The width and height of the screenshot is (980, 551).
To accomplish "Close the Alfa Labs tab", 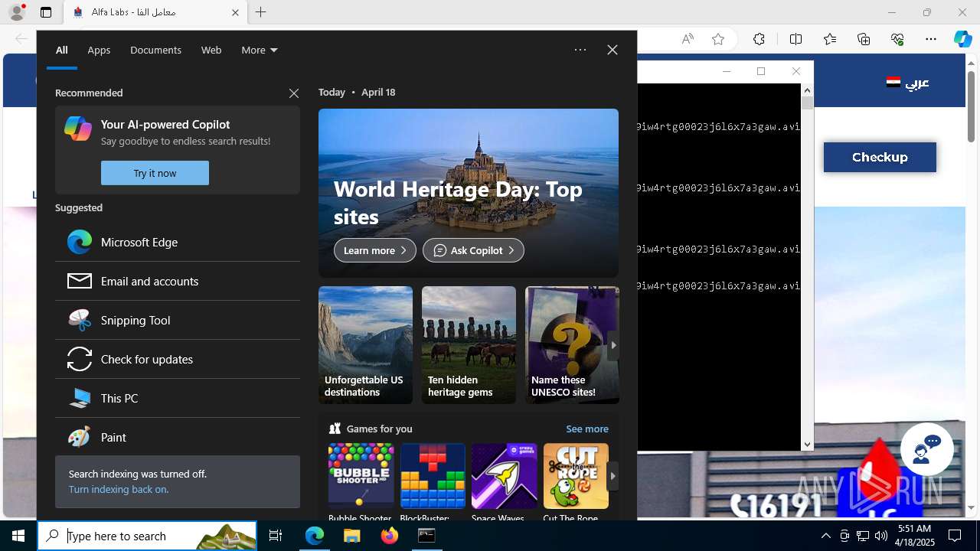I will [x=235, y=12].
